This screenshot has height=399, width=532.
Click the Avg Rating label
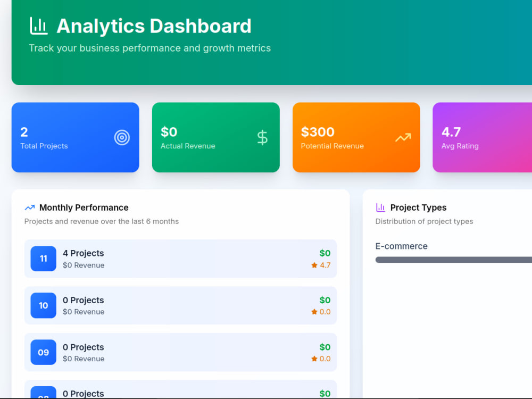coord(460,146)
